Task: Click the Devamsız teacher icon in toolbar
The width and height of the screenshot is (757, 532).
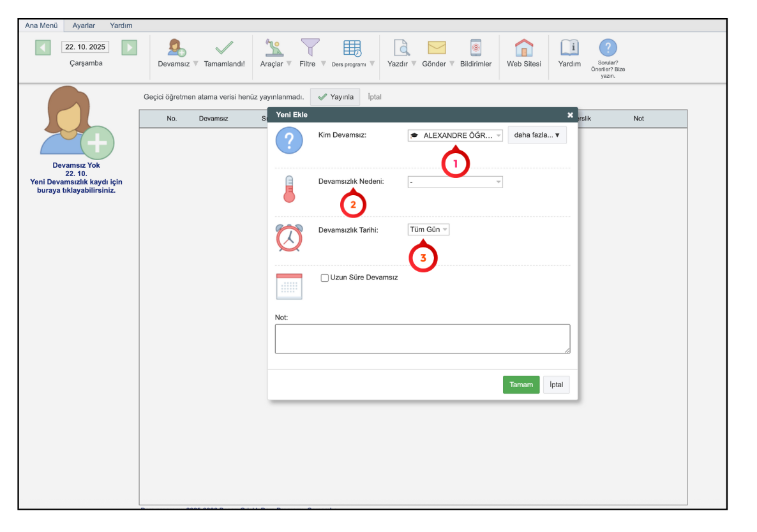Action: (x=174, y=48)
